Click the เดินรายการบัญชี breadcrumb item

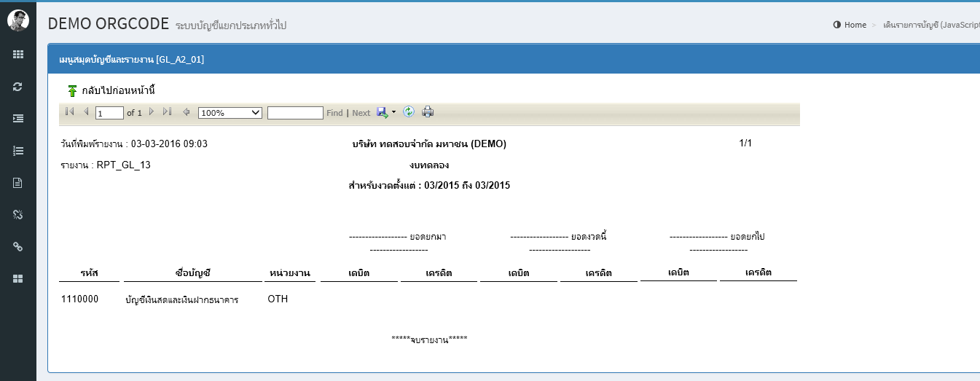pos(931,25)
